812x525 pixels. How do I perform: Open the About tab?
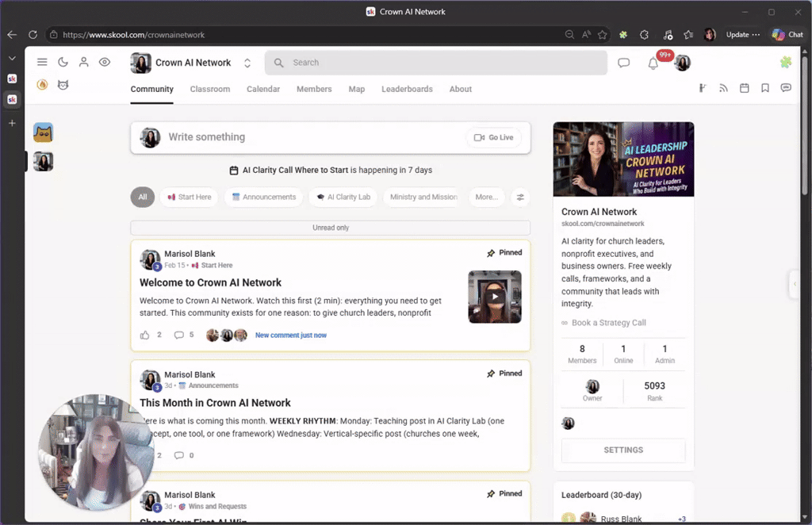[461, 89]
